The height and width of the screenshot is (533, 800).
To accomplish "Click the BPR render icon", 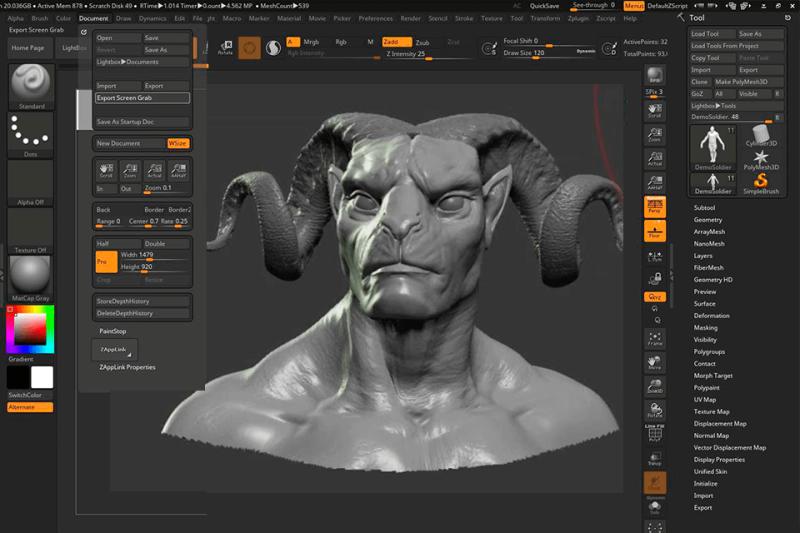I will pyautogui.click(x=655, y=75).
